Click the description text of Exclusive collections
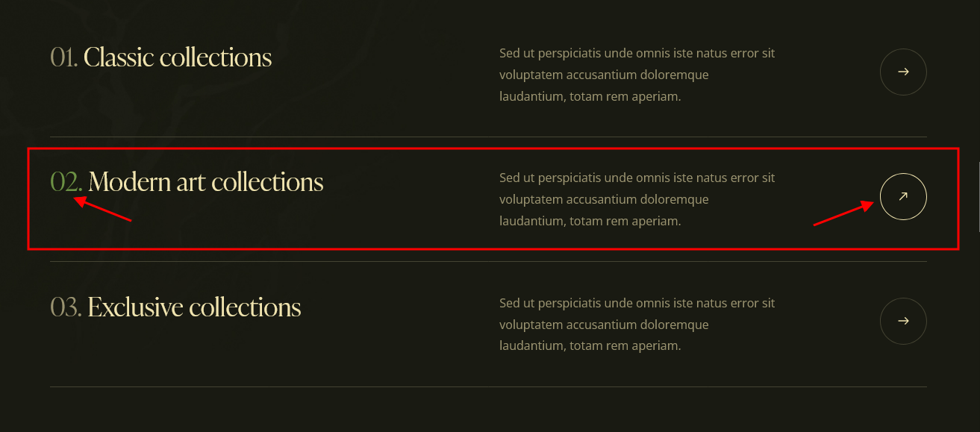The width and height of the screenshot is (980, 432). pos(637,325)
